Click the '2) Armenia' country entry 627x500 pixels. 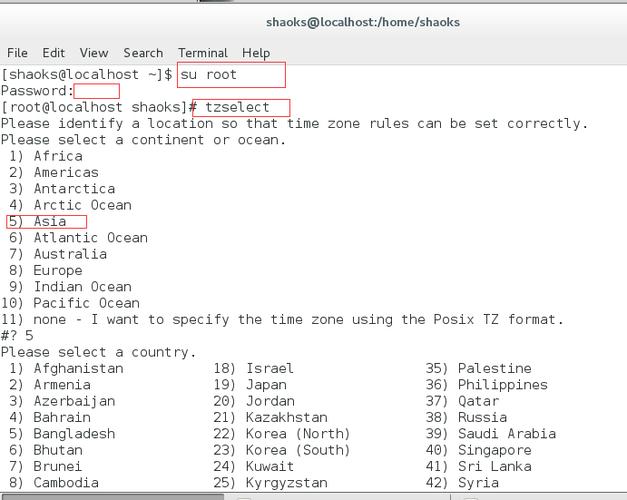click(50, 385)
